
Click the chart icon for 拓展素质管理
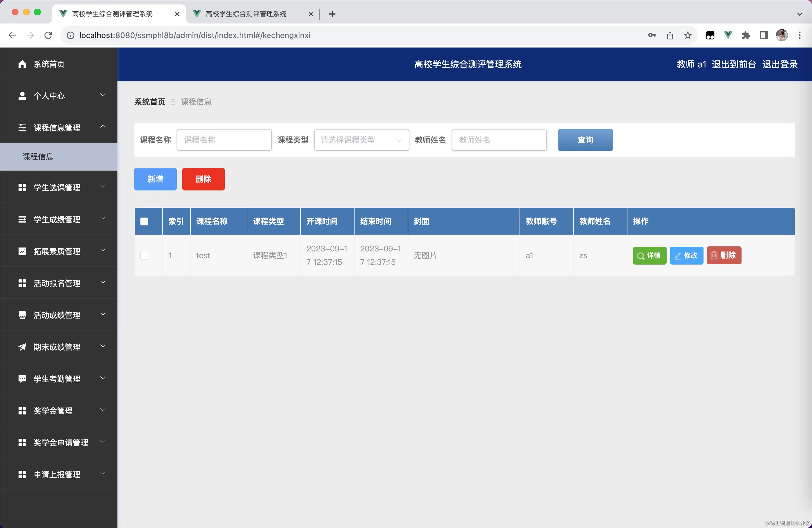pyautogui.click(x=22, y=251)
